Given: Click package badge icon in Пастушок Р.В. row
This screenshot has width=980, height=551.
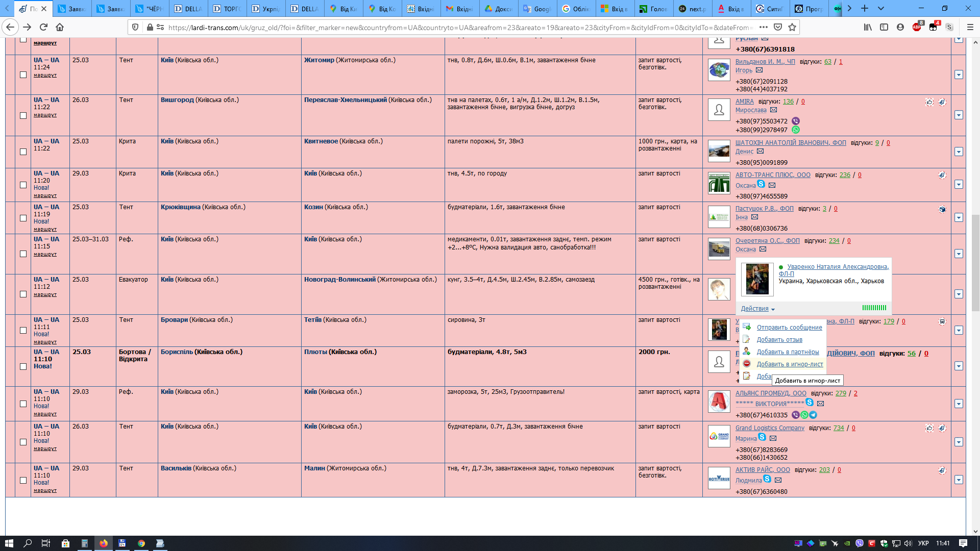Looking at the screenshot, I should [x=942, y=209].
